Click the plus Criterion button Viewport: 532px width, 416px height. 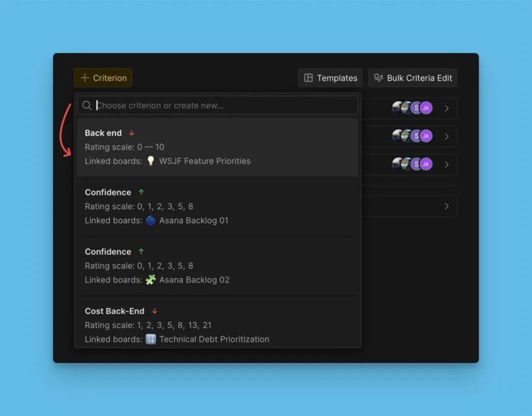103,78
